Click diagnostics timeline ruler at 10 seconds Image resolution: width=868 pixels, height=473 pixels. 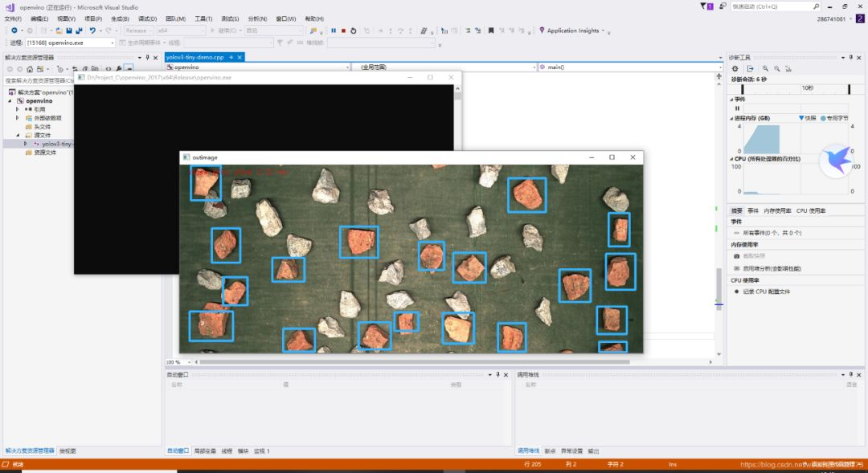[807, 88]
